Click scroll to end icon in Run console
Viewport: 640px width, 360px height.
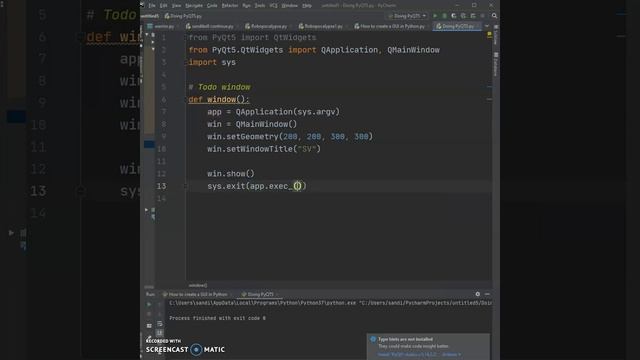[160, 333]
